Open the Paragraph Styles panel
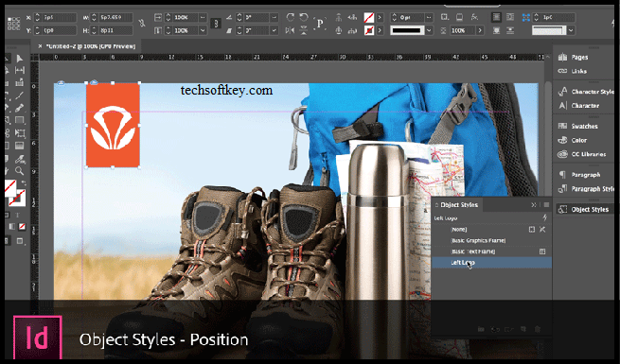 pyautogui.click(x=585, y=189)
